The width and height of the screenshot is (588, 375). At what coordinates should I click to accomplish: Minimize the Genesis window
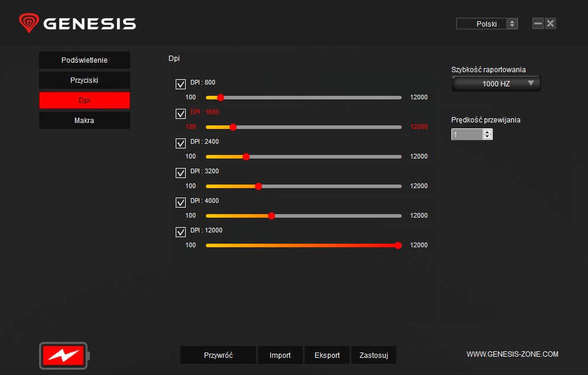pyautogui.click(x=538, y=24)
